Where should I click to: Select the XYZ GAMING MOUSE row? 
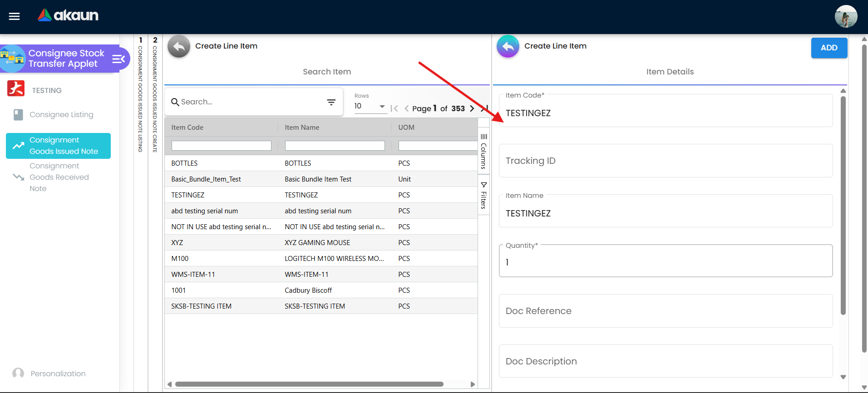(x=317, y=243)
